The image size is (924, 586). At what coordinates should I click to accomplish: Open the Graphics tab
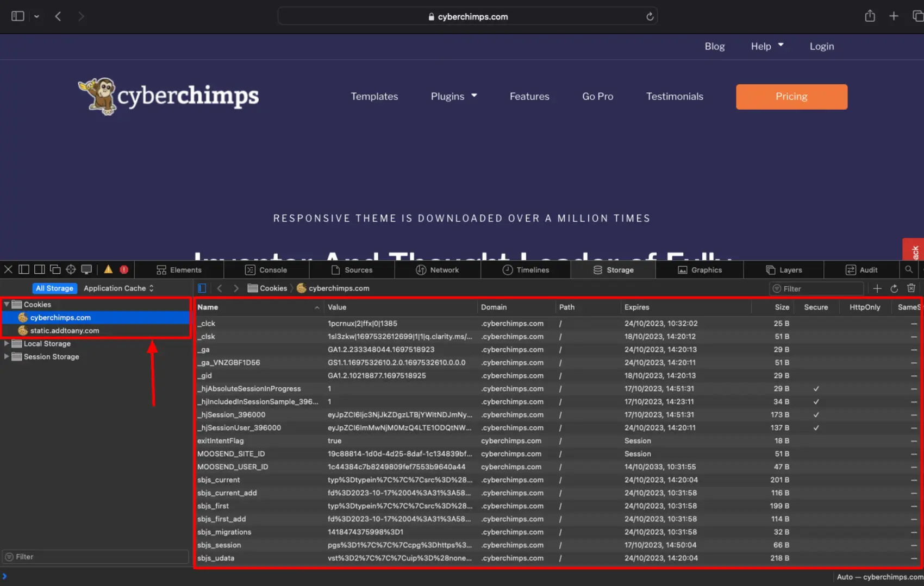700,270
